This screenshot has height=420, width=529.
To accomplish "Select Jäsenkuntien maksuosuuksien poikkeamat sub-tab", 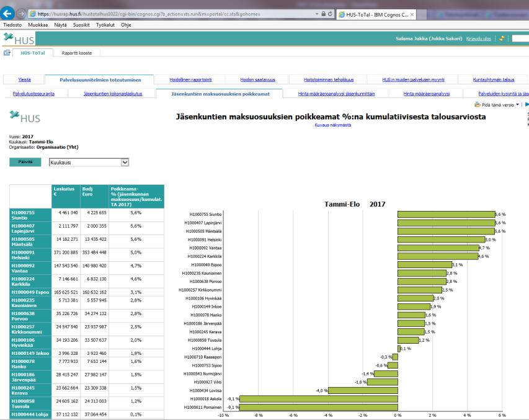I will [220, 94].
